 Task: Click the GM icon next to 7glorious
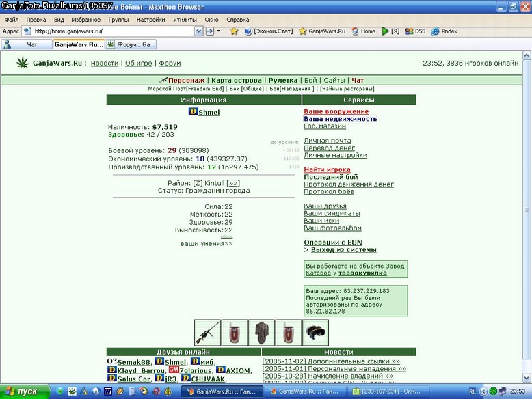point(174,370)
